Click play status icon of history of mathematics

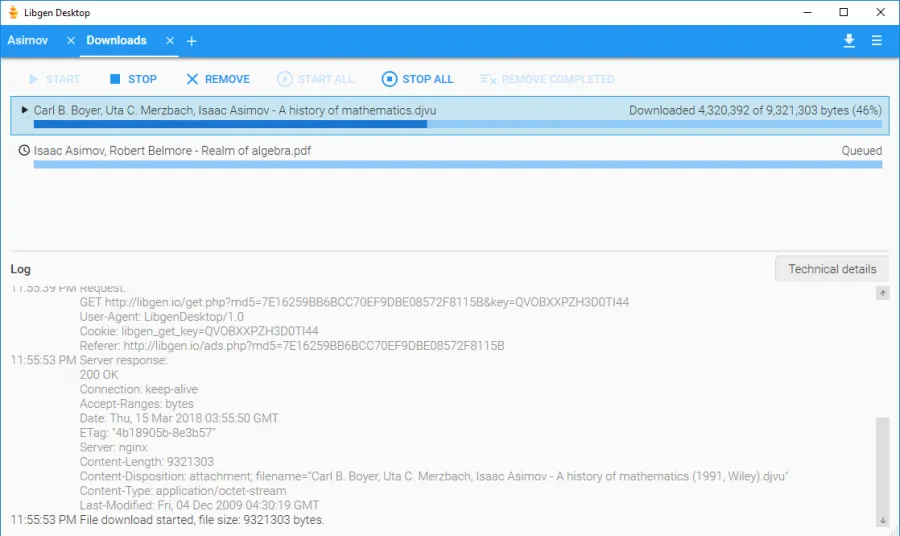point(24,110)
